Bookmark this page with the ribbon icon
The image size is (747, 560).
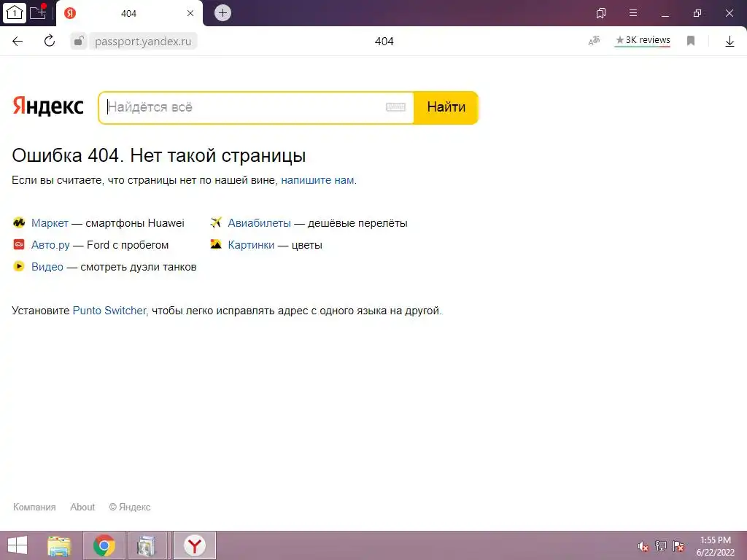point(690,41)
